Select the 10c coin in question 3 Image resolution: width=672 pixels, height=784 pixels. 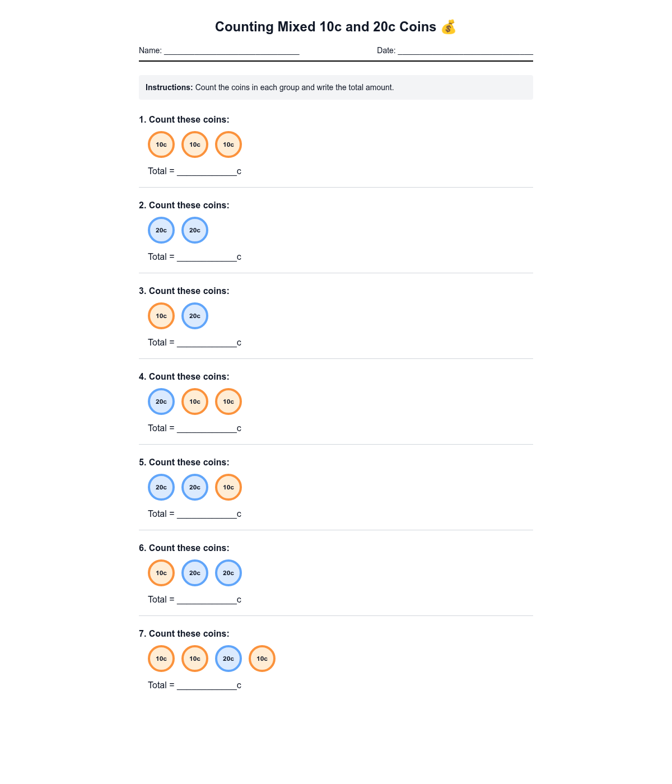(161, 316)
